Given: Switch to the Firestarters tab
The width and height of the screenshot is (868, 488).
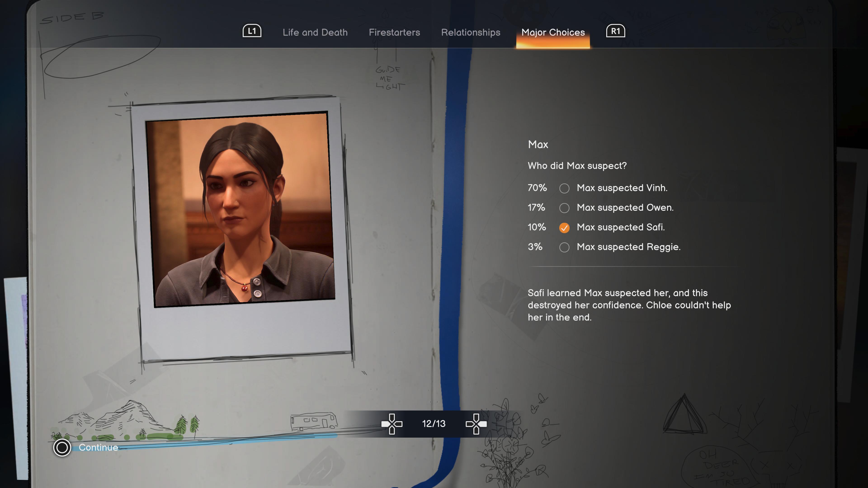Looking at the screenshot, I should (394, 32).
